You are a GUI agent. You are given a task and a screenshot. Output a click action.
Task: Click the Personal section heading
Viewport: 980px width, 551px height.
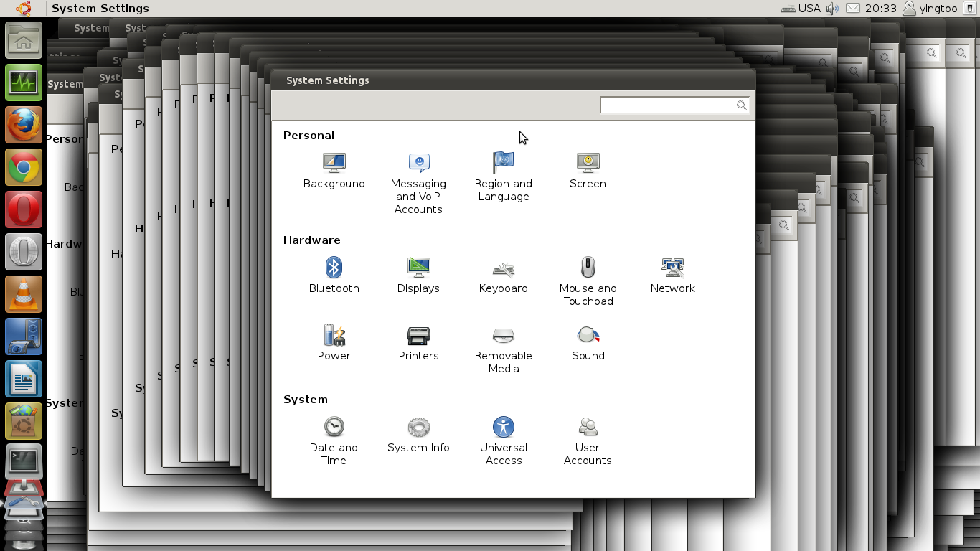[308, 135]
